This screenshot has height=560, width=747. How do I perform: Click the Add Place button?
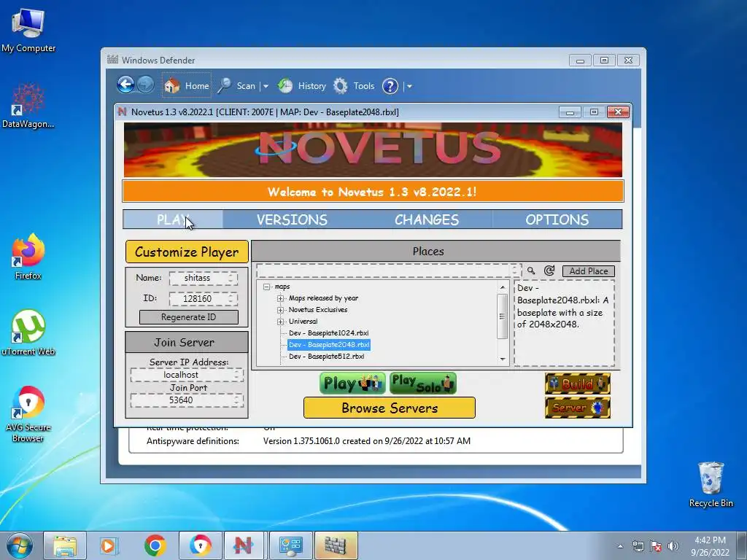point(589,271)
